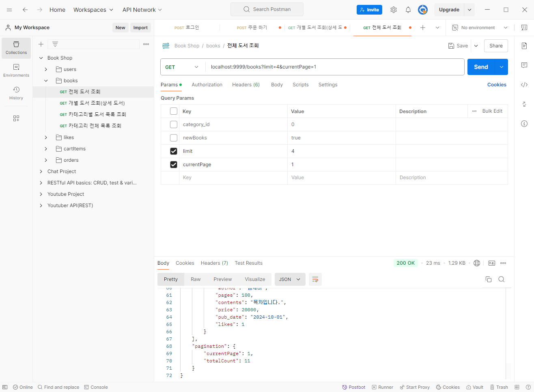Switch to the Authorization tab
Image resolution: width=534 pixels, height=392 pixels.
click(x=207, y=85)
